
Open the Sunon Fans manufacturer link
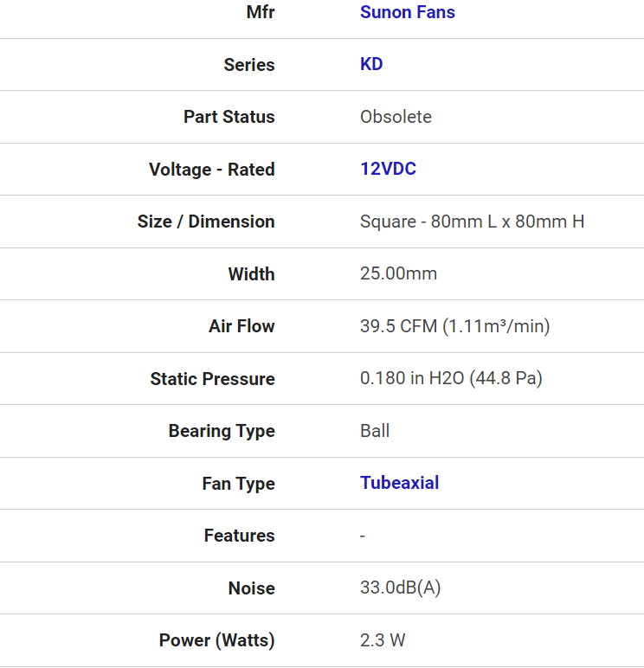[x=408, y=12]
